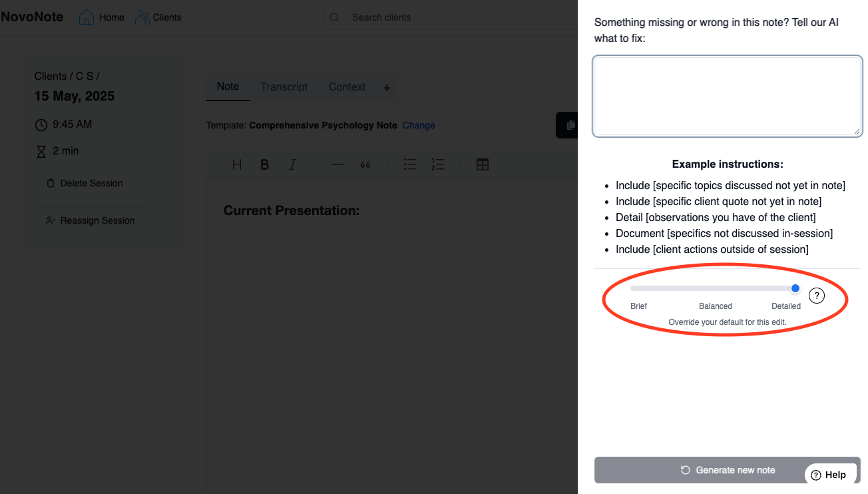The width and height of the screenshot is (868, 494).
Task: Click the heading format icon
Action: pyautogui.click(x=236, y=164)
